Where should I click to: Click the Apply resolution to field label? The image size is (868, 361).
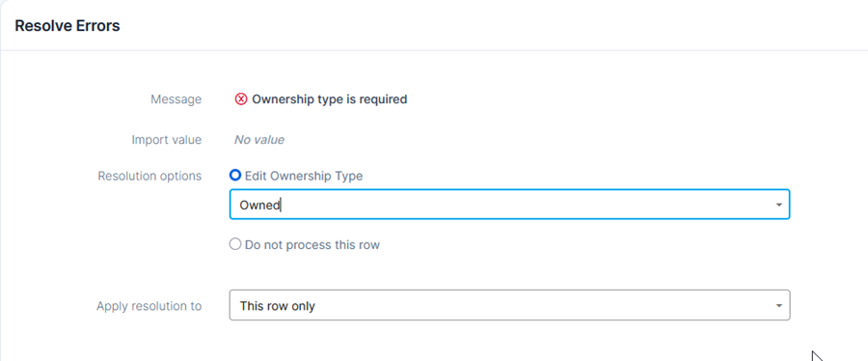149,306
